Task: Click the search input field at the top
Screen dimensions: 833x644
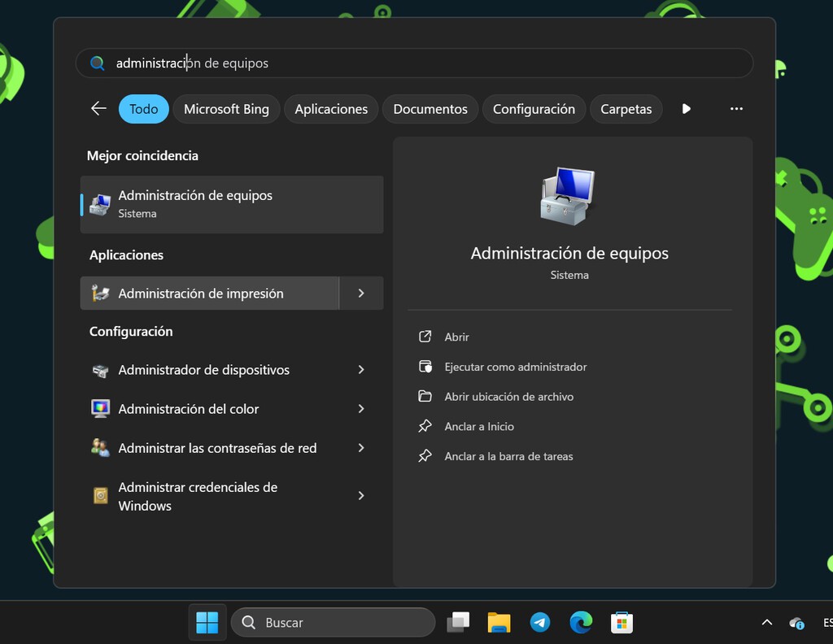Action: [x=415, y=62]
